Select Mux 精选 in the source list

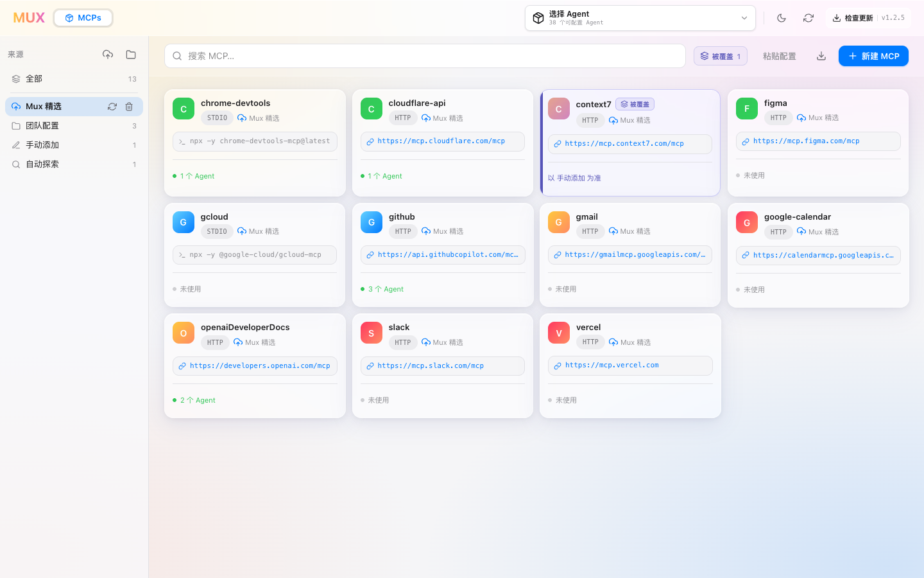74,107
